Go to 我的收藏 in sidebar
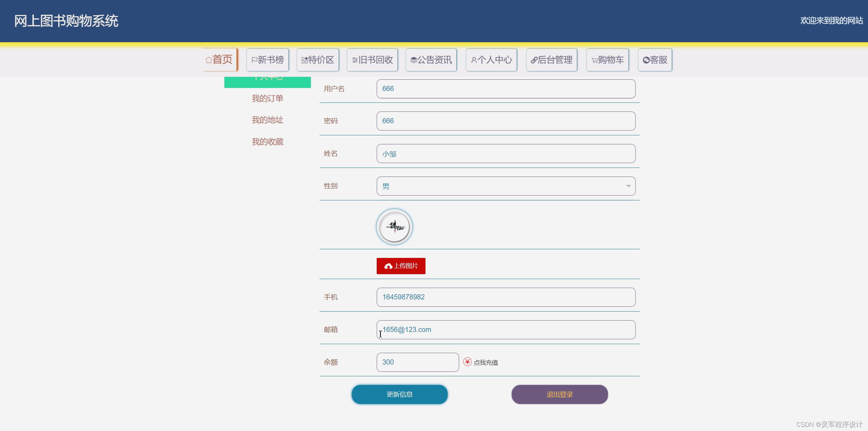 [267, 142]
